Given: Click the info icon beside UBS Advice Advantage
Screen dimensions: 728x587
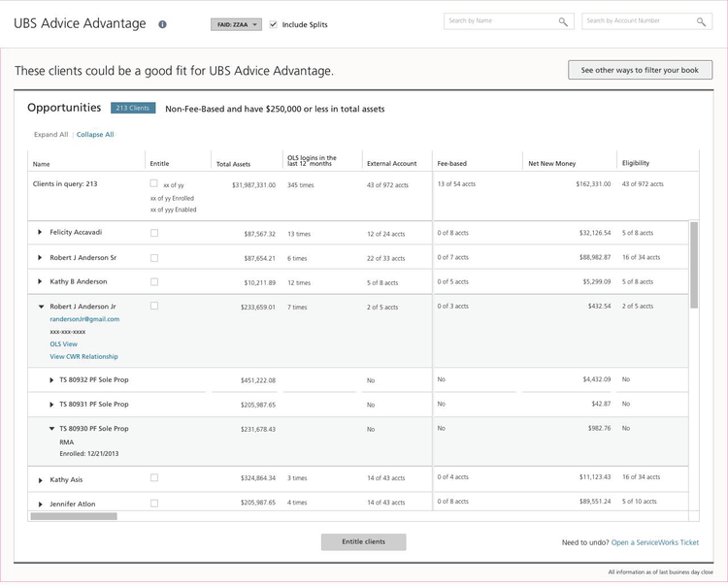Looking at the screenshot, I should (162, 24).
